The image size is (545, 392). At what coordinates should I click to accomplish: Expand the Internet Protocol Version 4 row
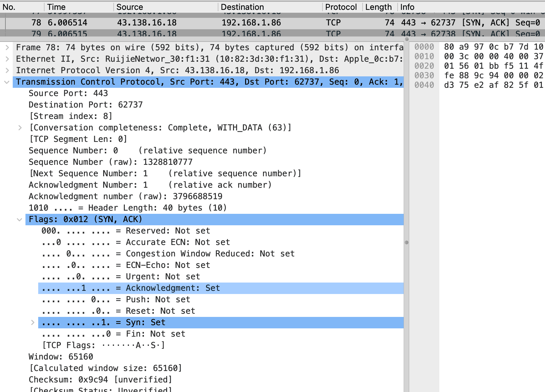pyautogui.click(x=7, y=70)
